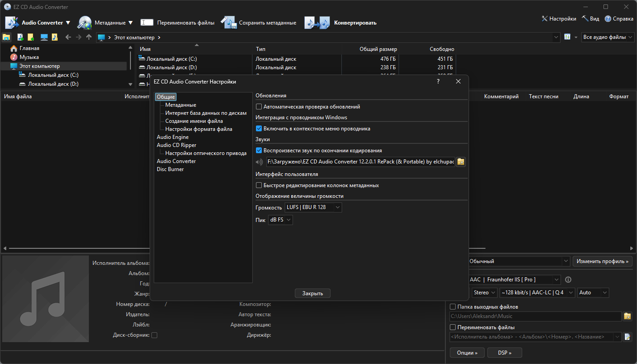Go up one folder with the up arrow
This screenshot has height=364, width=637.
pos(89,37)
